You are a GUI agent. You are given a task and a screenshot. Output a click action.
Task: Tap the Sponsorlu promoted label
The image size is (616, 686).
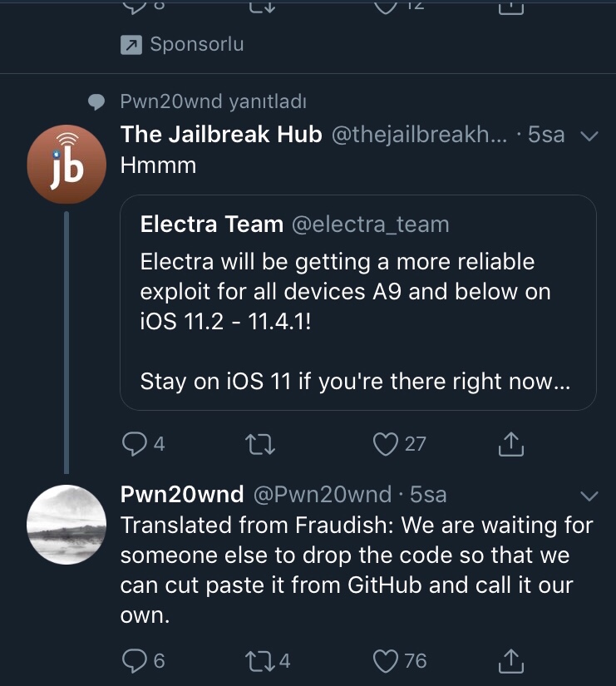pyautogui.click(x=197, y=45)
